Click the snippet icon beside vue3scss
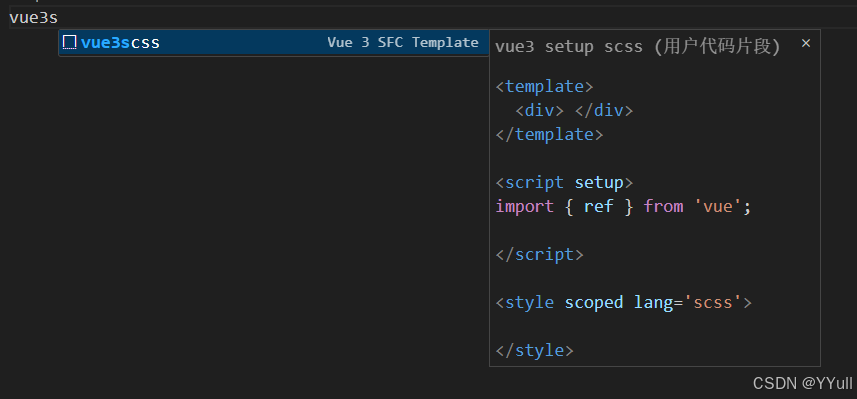The image size is (857, 399). [x=69, y=42]
